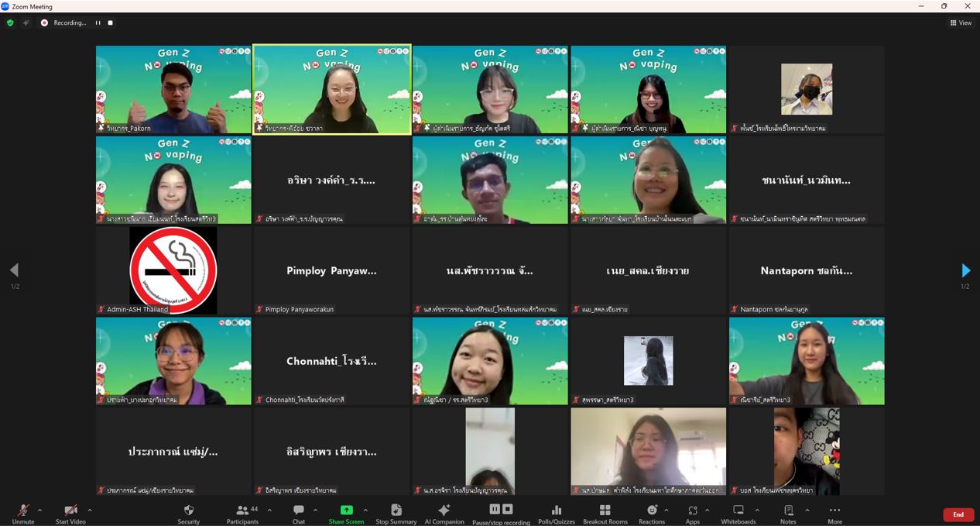Viewport: 980px width, 526px height.
Task: Go to next gallery page with right arrow
Action: (x=965, y=270)
